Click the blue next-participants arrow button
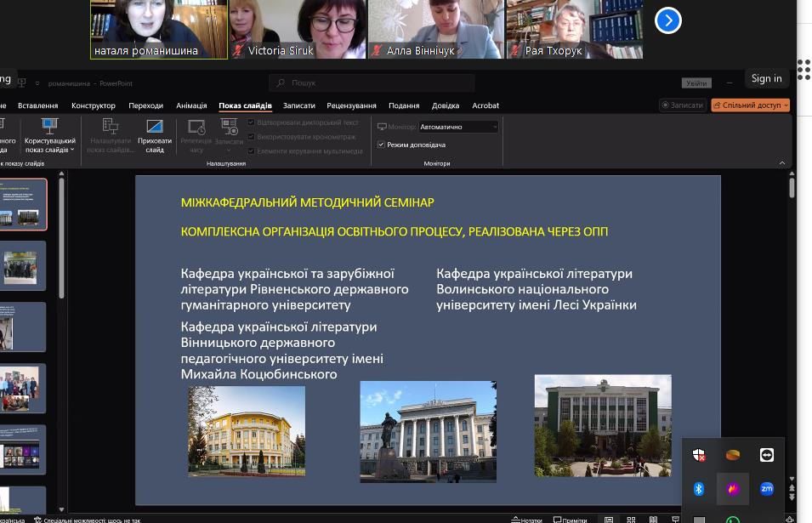 (668, 20)
